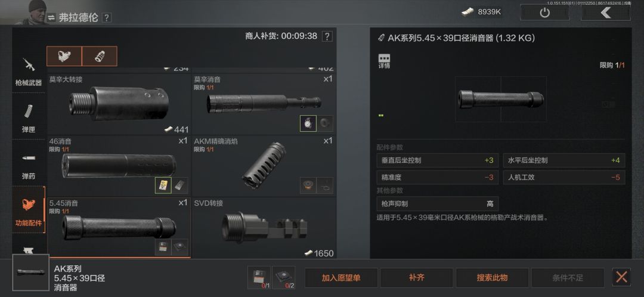Viewport: 644px width, 297px height.
Task: Click the 加入愿望单 wishlist button
Action: 341,278
